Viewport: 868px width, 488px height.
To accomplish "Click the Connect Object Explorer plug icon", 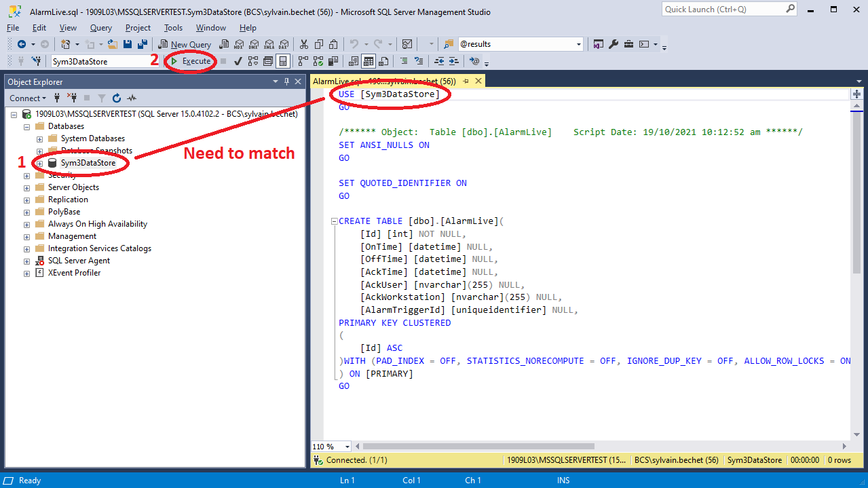I will (57, 98).
